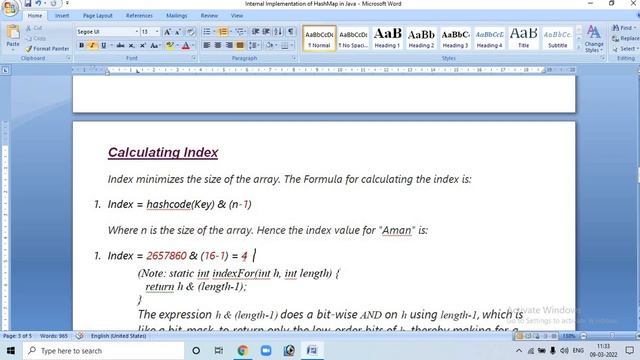This screenshot has width=640, height=360.
Task: Open the Multilevel List dropdown
Action: point(240,31)
